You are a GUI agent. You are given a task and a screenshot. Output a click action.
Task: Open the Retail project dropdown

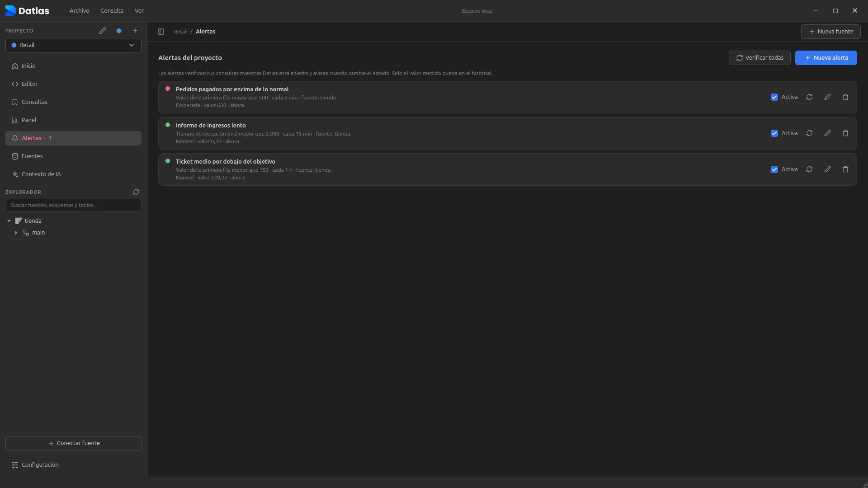point(73,45)
